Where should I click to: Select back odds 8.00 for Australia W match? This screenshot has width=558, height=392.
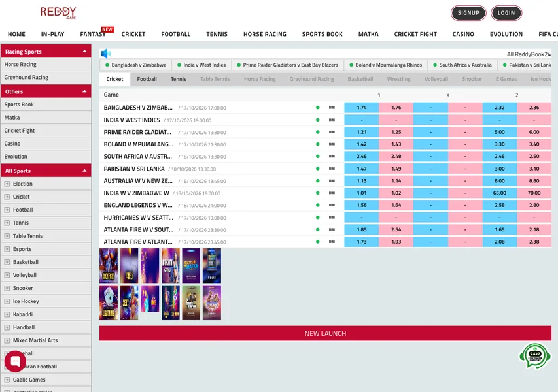click(500, 181)
